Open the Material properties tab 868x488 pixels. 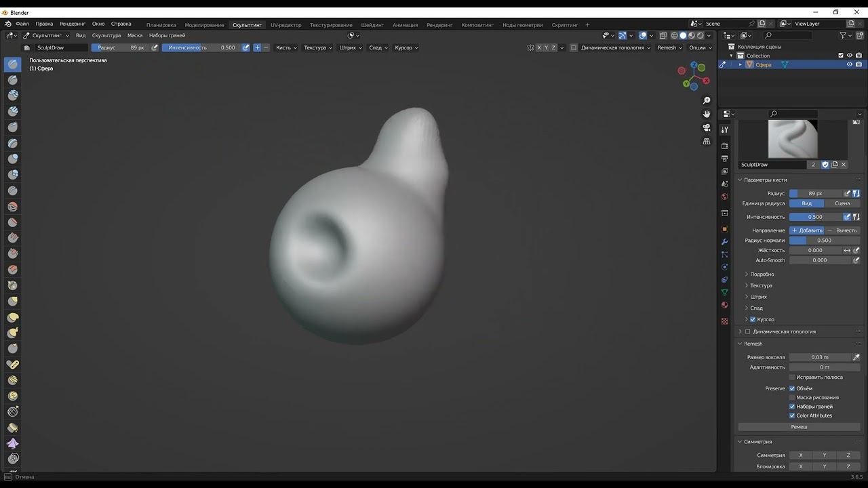point(725,305)
